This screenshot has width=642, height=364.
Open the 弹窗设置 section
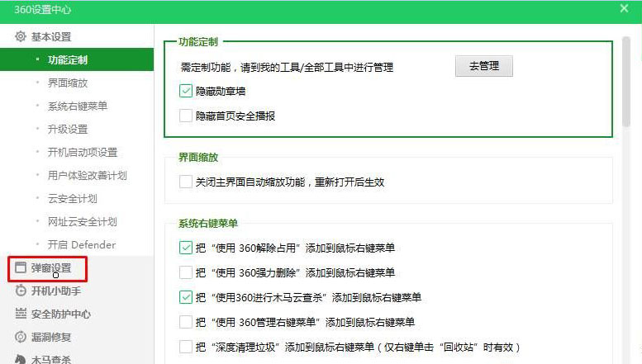point(51,268)
